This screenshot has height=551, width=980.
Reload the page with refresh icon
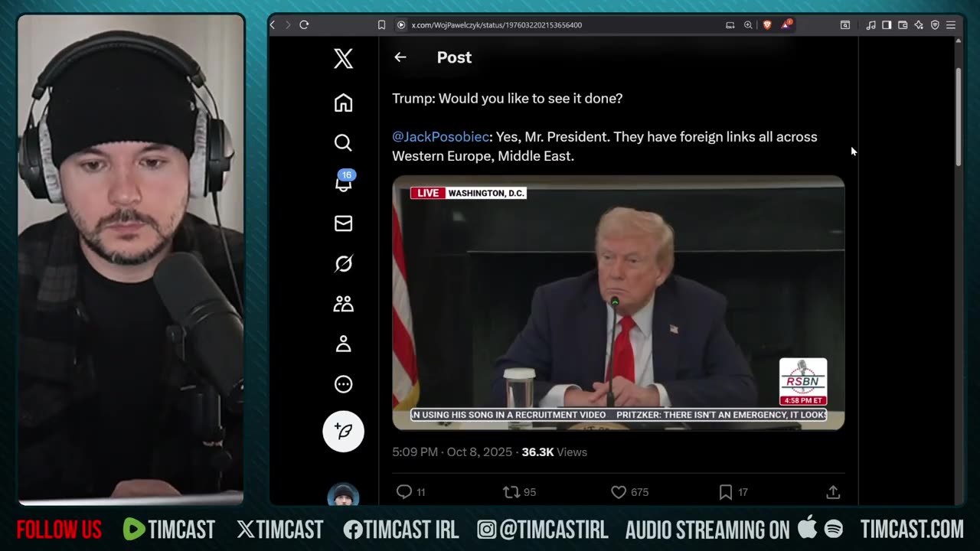tap(304, 25)
